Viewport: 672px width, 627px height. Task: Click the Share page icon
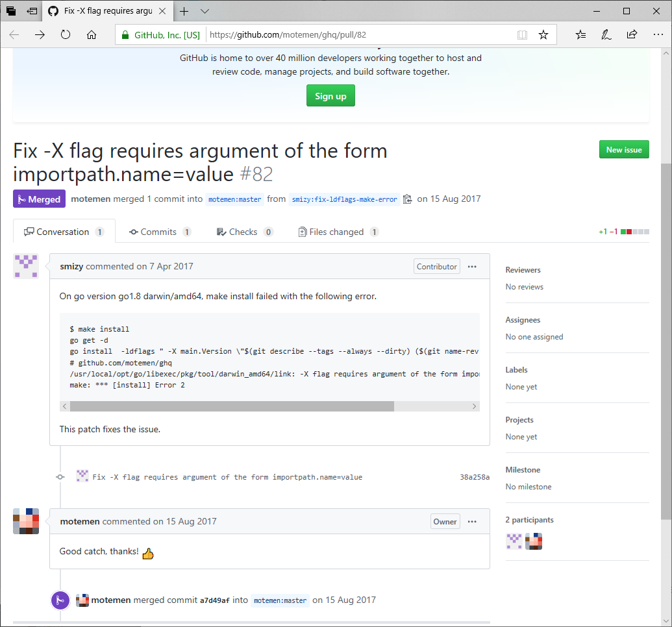point(632,34)
